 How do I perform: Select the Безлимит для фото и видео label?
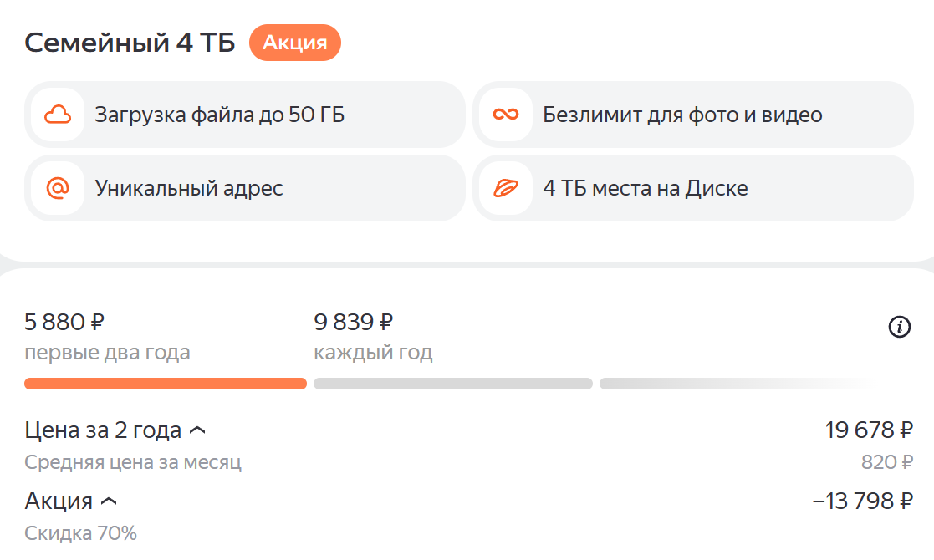(x=682, y=115)
